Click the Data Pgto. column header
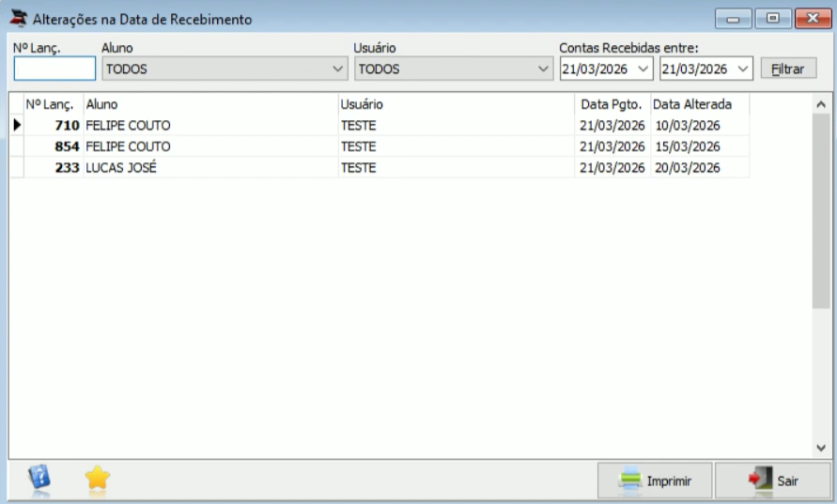The image size is (837, 504). 612,104
